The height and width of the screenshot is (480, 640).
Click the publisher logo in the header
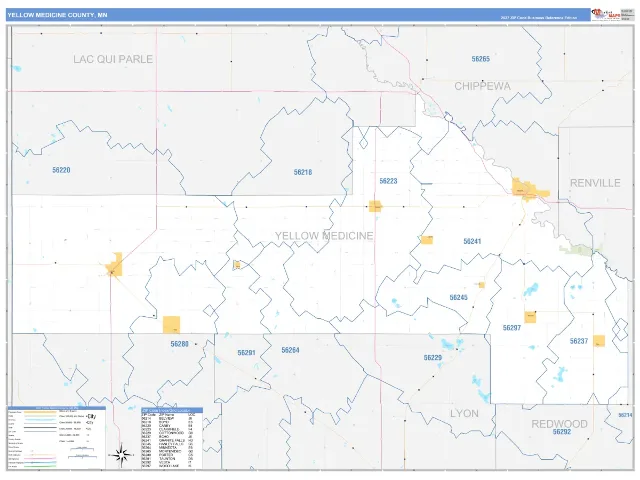[606, 14]
